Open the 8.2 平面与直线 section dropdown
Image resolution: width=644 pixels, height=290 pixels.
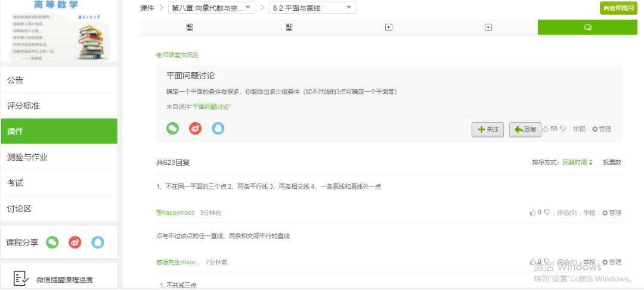(312, 8)
